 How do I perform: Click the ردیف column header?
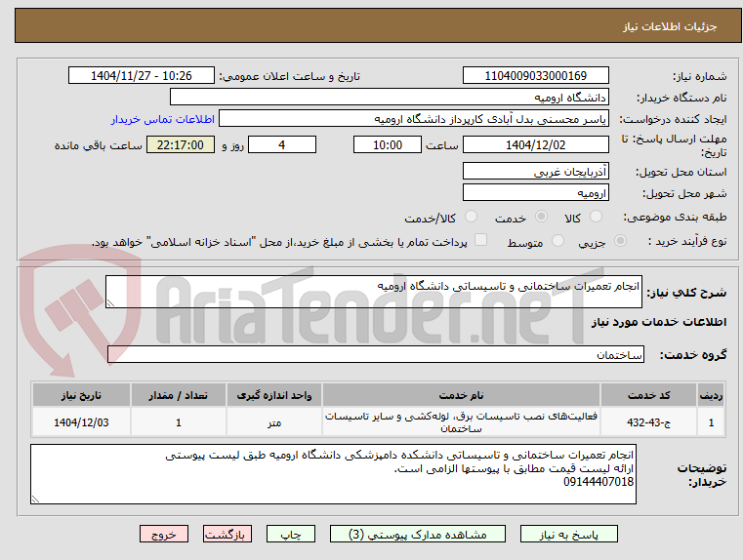(x=711, y=395)
